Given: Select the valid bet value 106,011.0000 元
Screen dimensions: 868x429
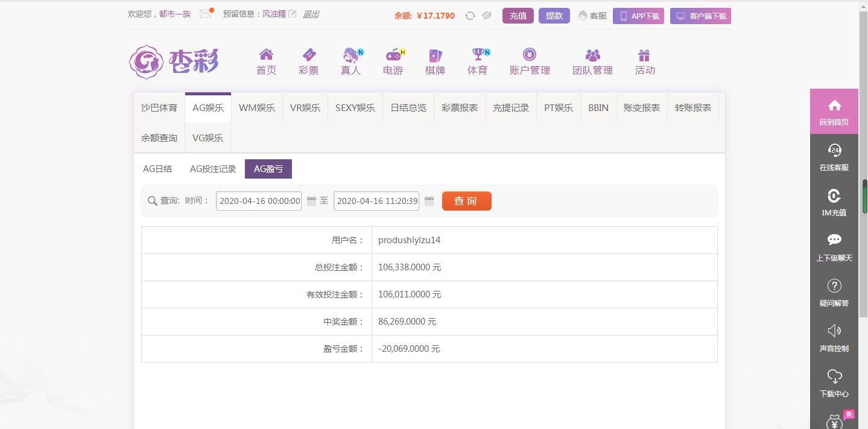Looking at the screenshot, I should tap(410, 294).
